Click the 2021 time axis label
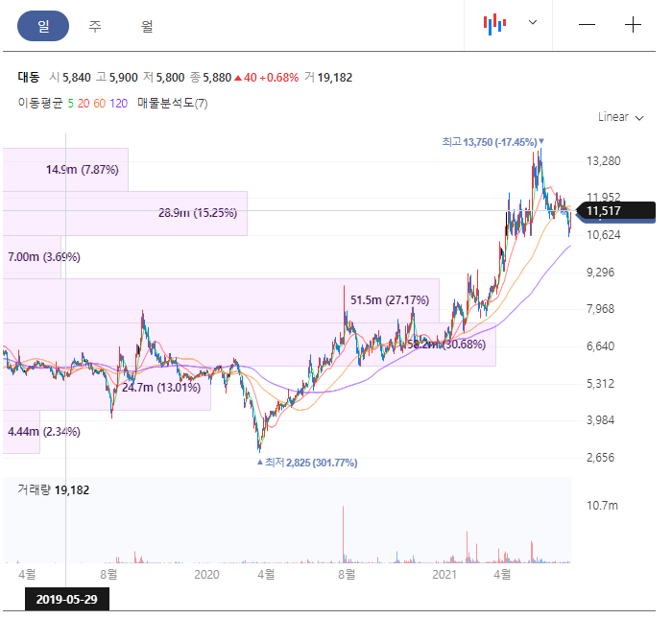This screenshot has height=619, width=672. (444, 575)
